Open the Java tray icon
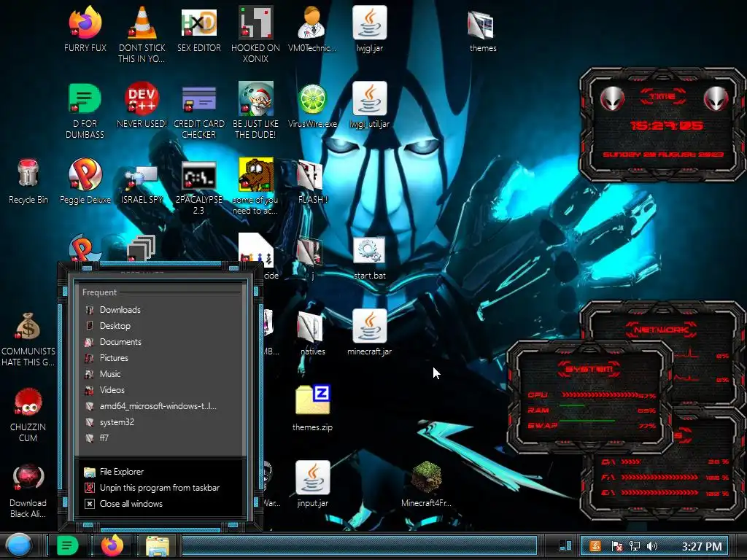747x560 pixels. point(595,546)
